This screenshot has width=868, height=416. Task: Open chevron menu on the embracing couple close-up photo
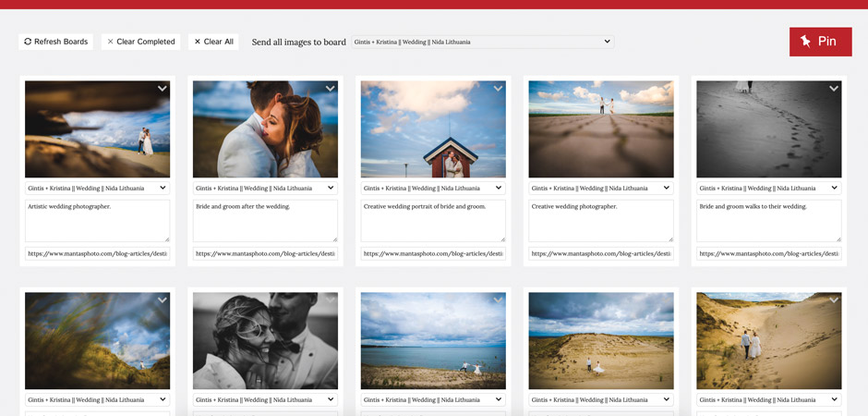pyautogui.click(x=330, y=89)
